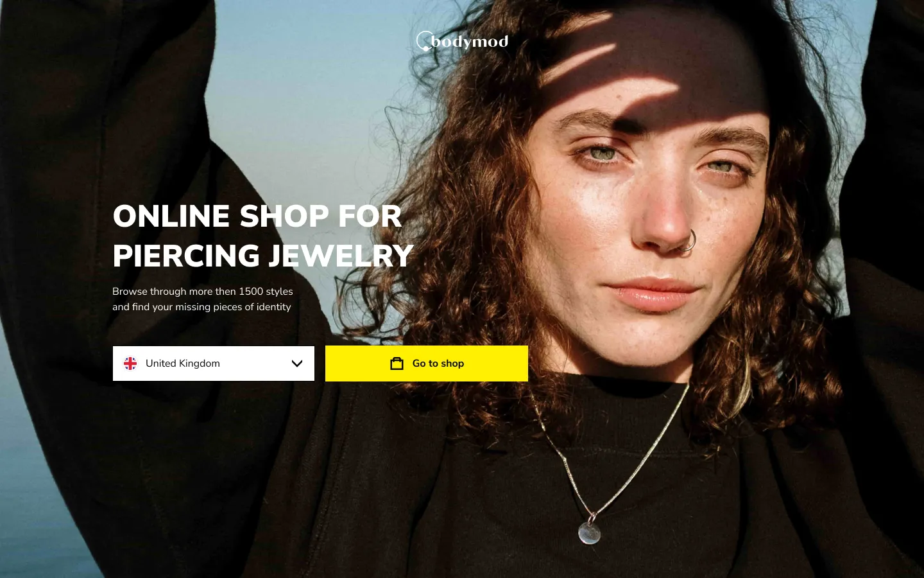Select the United Kingdom country label
This screenshot has height=578, width=924.
click(183, 363)
